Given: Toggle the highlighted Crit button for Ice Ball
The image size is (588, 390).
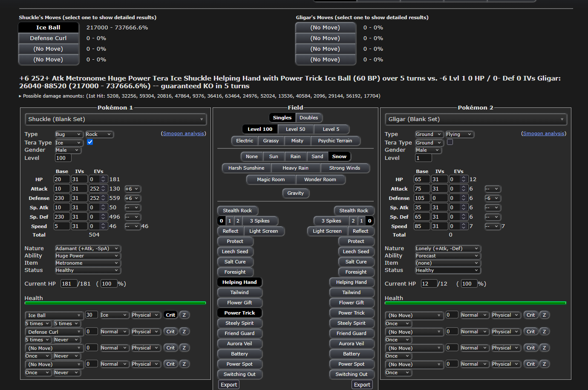Looking at the screenshot, I should [170, 315].
